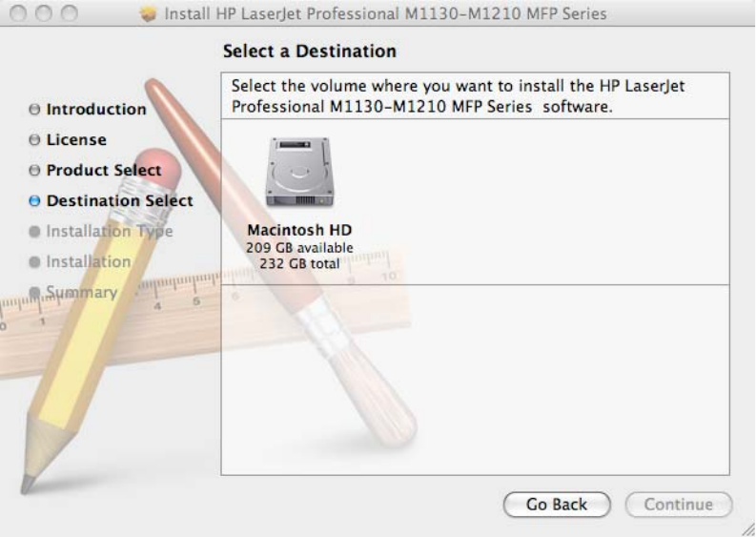Click the Destination Select step
Screen dimensions: 756x537
[x=119, y=200]
